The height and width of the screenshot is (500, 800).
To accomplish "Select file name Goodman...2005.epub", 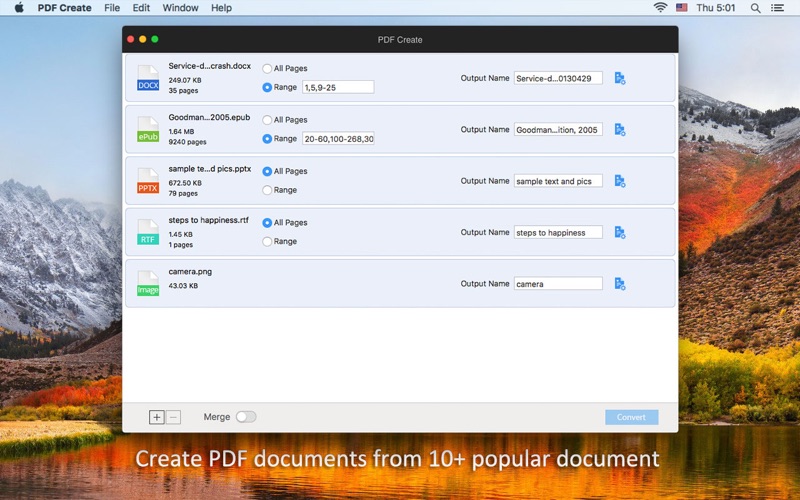I will coord(209,117).
